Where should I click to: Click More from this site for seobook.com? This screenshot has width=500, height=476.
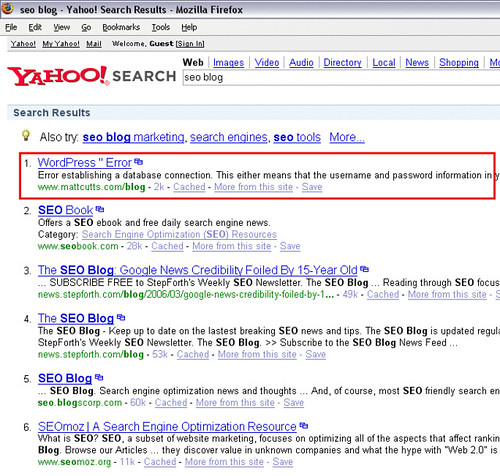pos(232,246)
